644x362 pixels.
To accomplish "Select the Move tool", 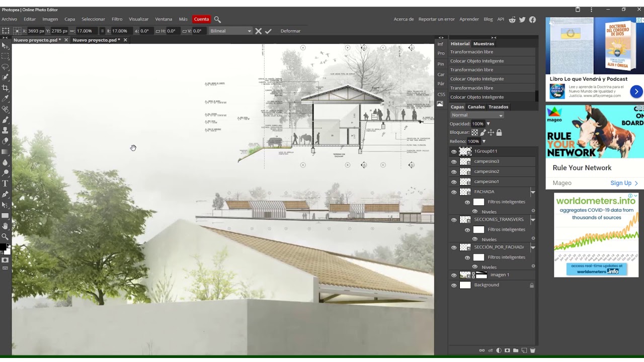I will tap(5, 46).
